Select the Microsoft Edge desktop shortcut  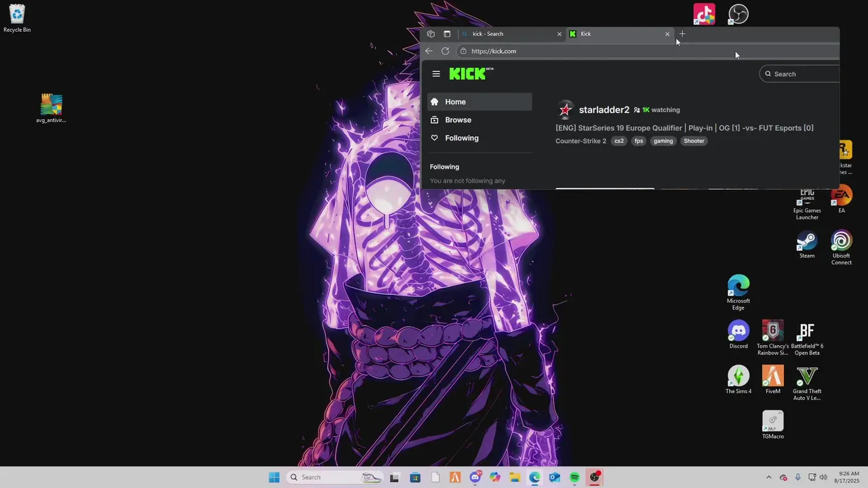[x=738, y=293]
